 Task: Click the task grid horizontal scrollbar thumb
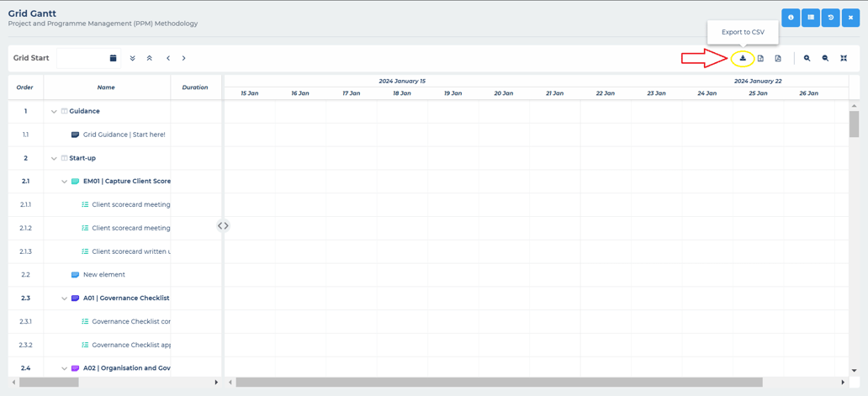49,383
